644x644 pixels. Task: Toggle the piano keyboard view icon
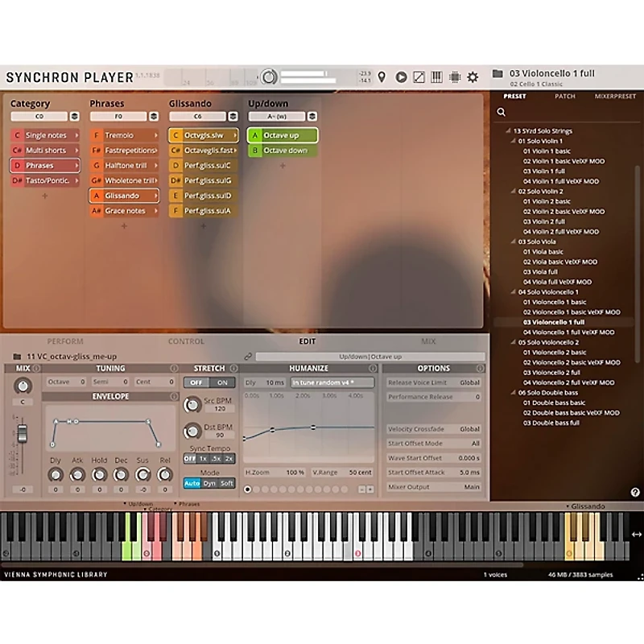(436, 76)
